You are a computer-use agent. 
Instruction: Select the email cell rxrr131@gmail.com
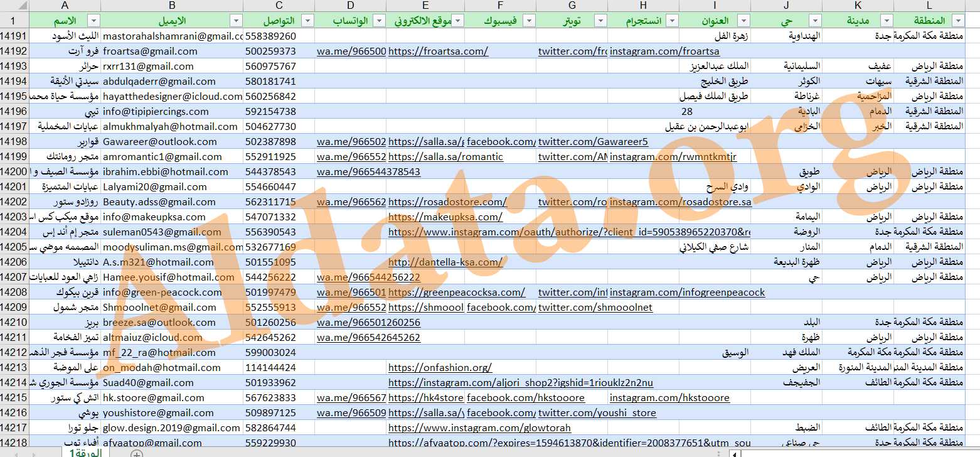[x=173, y=66]
